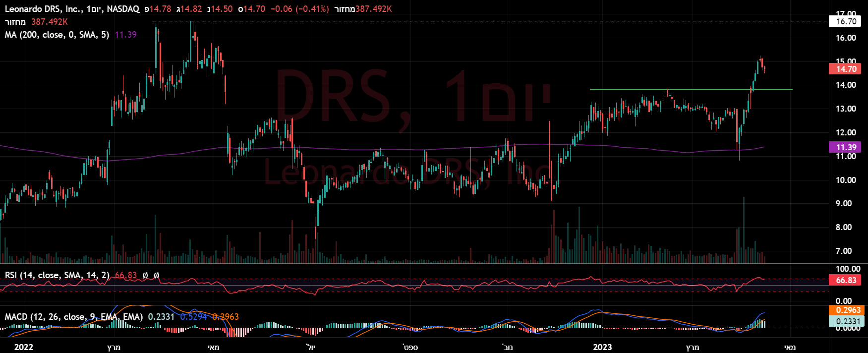
Task: Click the 16.70 high price label
Action: coord(846,21)
